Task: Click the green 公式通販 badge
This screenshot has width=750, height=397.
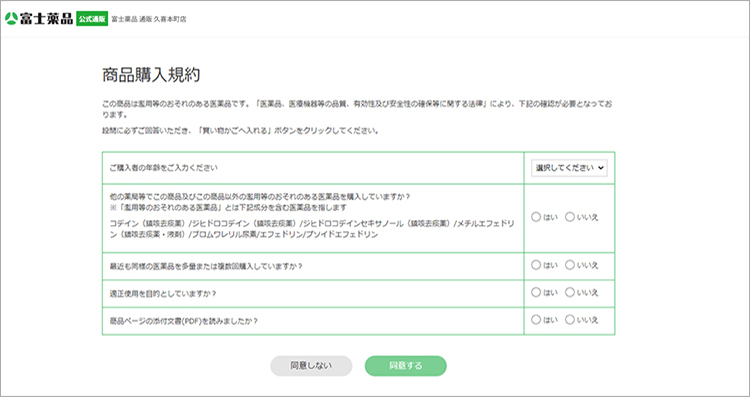Action: [92, 19]
